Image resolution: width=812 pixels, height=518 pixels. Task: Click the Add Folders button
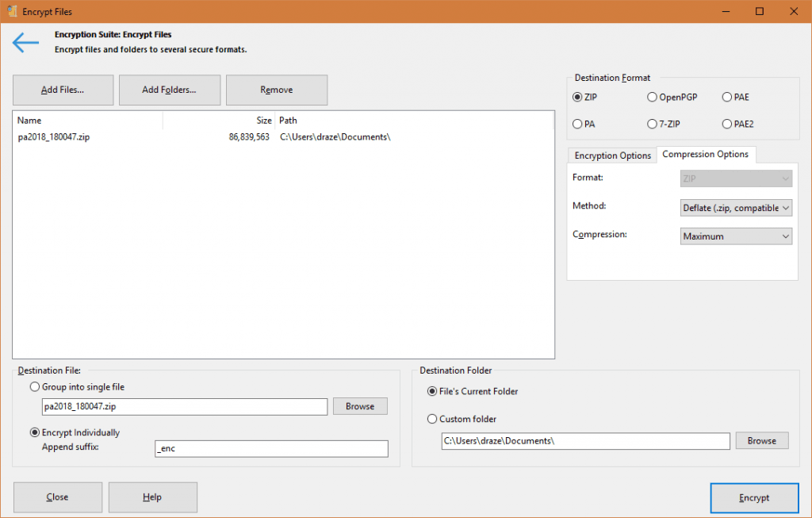(x=169, y=90)
